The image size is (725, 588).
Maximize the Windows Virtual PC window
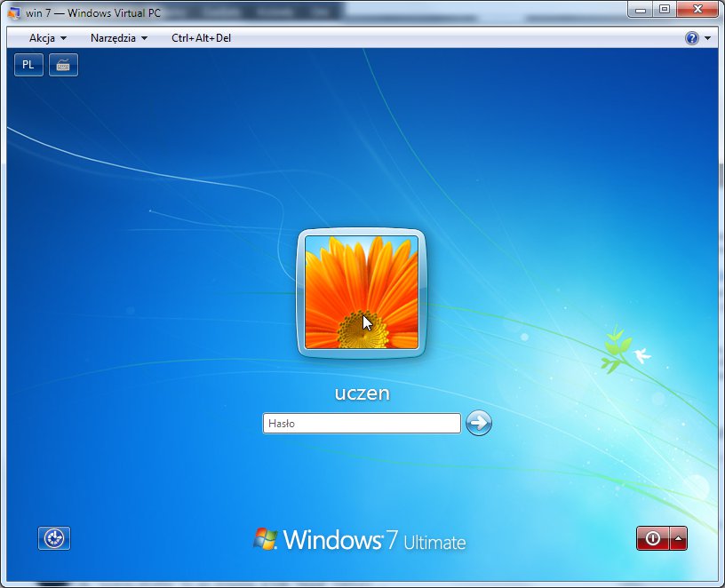[x=665, y=9]
